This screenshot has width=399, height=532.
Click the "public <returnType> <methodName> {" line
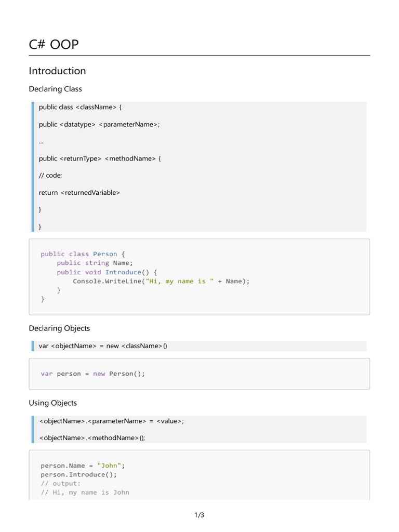[x=100, y=158]
